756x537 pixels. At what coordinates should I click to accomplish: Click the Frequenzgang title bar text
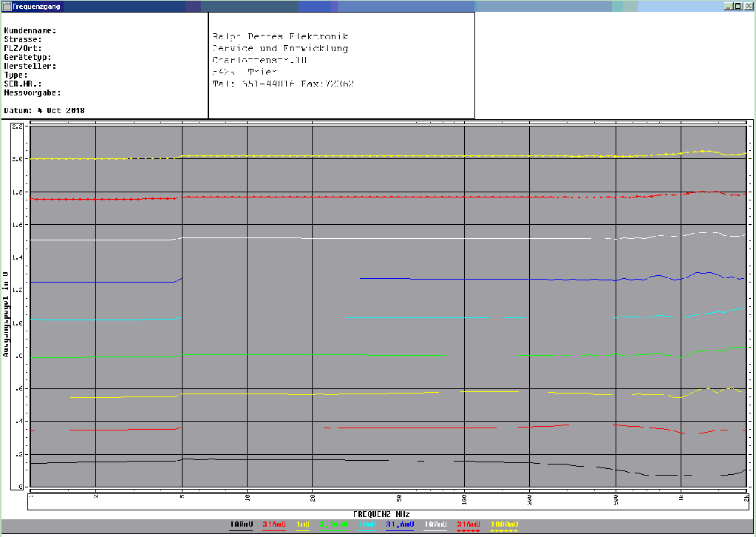click(x=36, y=6)
